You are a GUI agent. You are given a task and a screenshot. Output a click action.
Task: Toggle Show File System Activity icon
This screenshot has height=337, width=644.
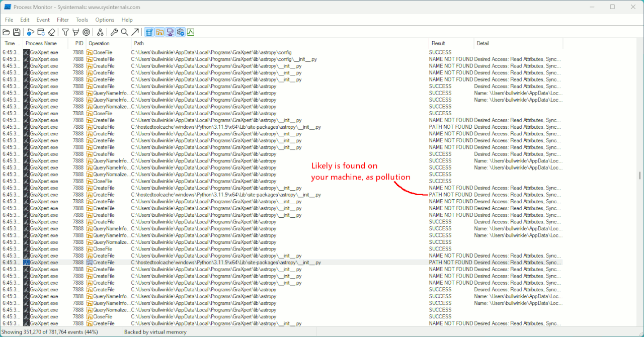point(159,32)
